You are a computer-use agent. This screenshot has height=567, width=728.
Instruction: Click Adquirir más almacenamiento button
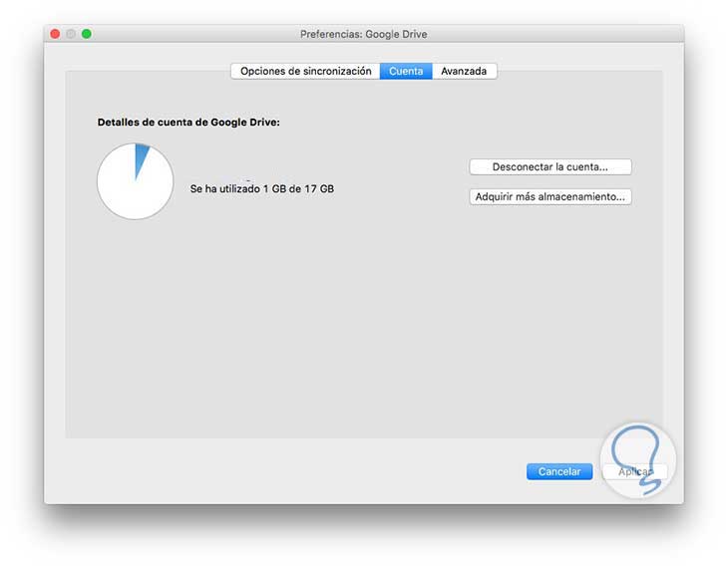550,196
